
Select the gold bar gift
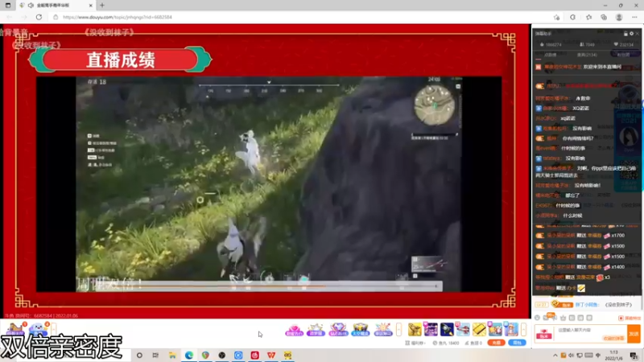tap(479, 329)
